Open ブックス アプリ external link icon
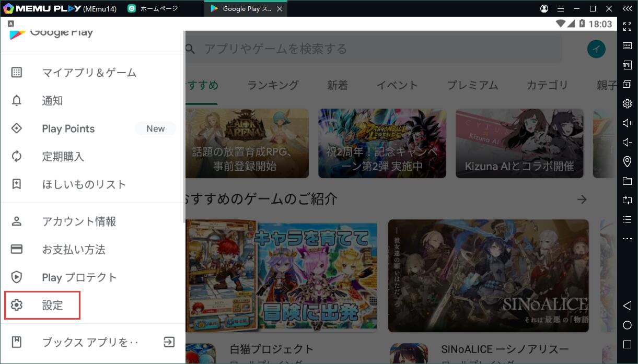This screenshot has height=364, width=638. coord(169,342)
